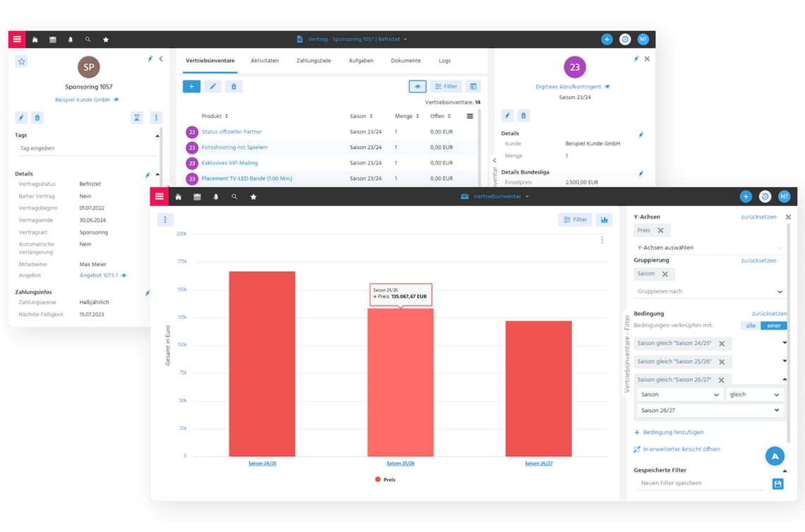This screenshot has height=532, width=805.
Task: Click the blue plus add inventory button
Action: (x=191, y=86)
